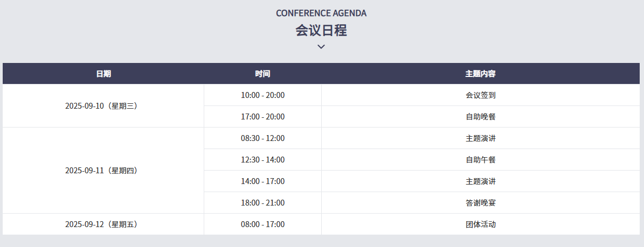Click the 会议日程 title text
The image size is (644, 247).
coord(321,30)
